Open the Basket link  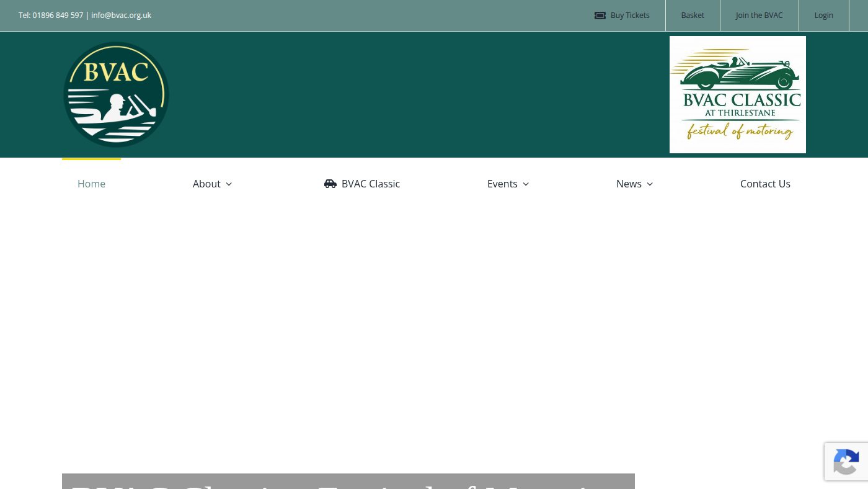coord(693,16)
